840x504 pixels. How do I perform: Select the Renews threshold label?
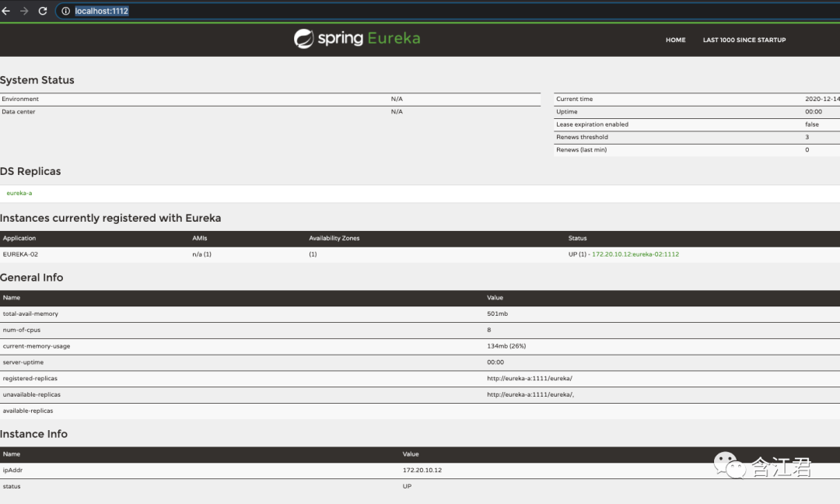click(582, 137)
